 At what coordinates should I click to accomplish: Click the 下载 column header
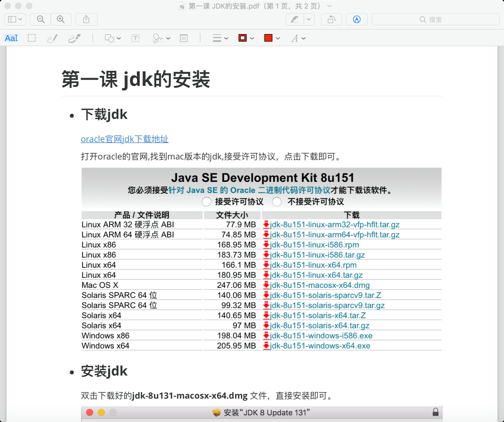click(352, 215)
